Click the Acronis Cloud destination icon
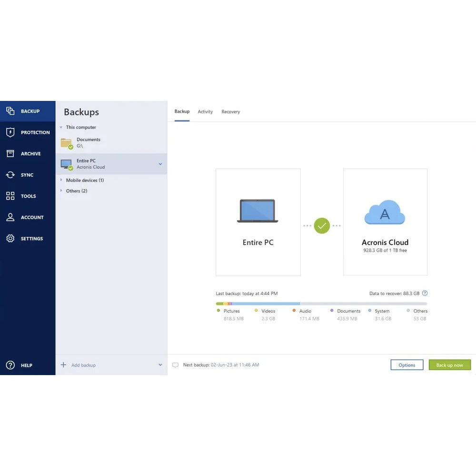Viewport: 476px width, 476px height. click(385, 212)
